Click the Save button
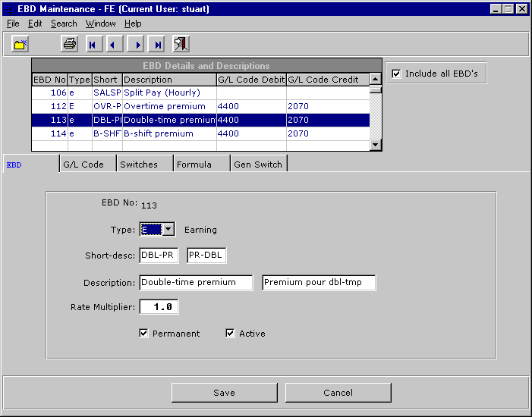This screenshot has height=417, width=532. (x=224, y=393)
